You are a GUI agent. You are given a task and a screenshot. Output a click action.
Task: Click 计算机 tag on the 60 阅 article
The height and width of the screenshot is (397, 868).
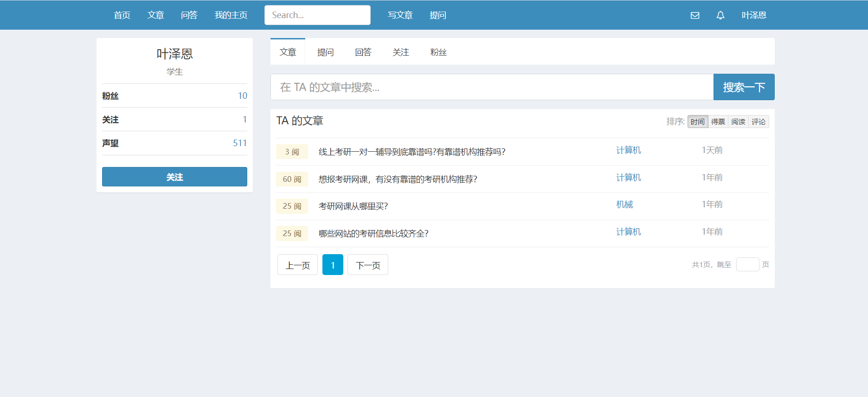[629, 178]
